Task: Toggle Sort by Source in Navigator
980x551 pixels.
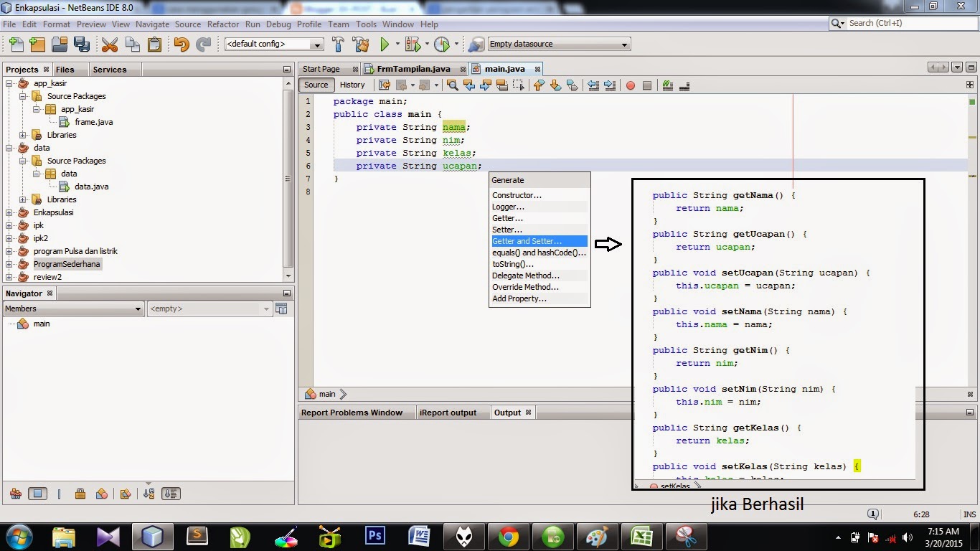Action: coord(171,494)
